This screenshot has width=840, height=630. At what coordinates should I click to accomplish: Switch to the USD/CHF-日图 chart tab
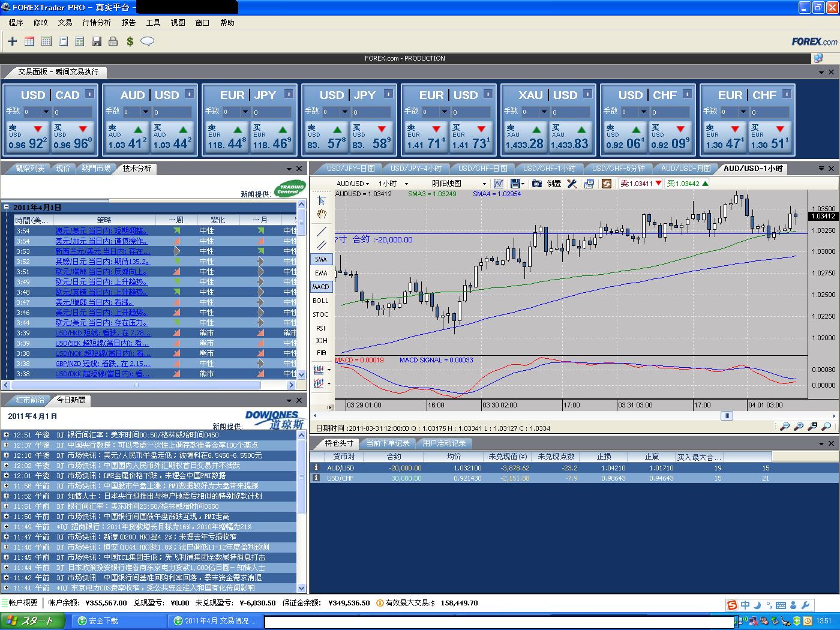[482, 169]
